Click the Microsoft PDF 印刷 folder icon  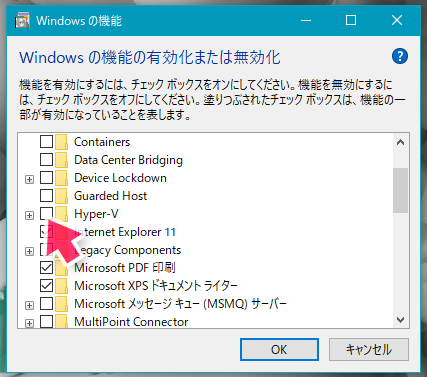61,268
